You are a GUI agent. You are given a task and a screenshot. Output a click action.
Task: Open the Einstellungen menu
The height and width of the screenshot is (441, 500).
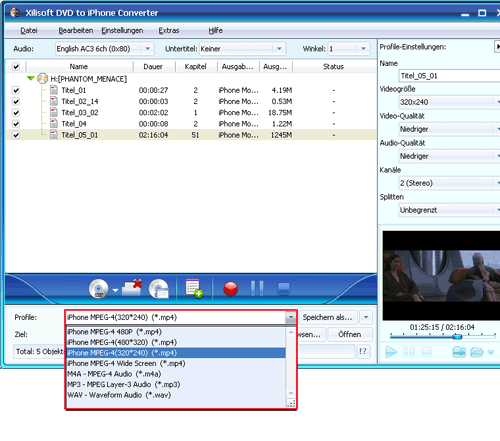(x=122, y=31)
